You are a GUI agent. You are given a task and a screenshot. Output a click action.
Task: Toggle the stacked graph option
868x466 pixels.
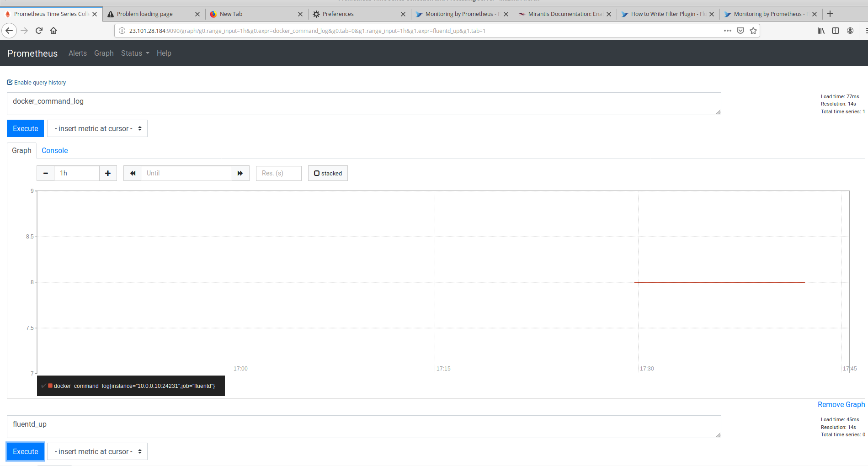(328, 173)
